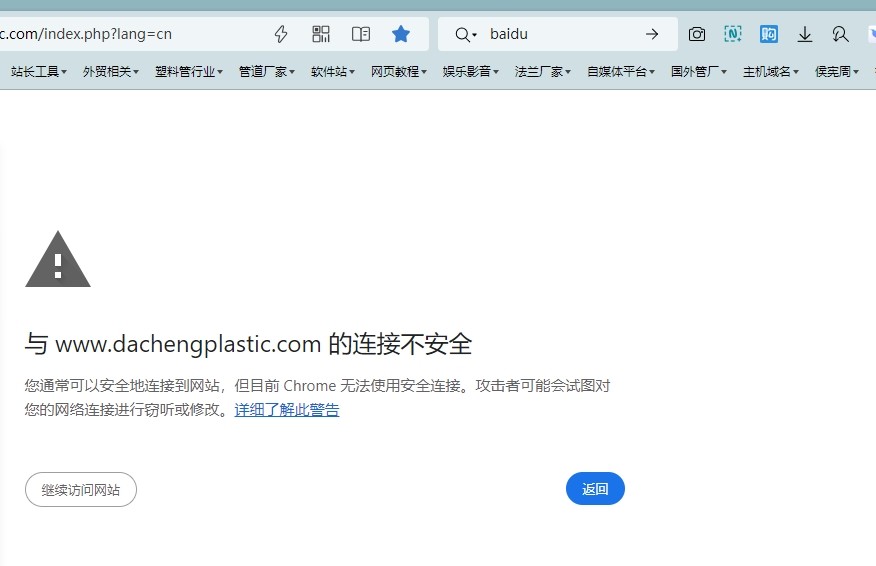Screen dimensions: 876x566
Task: Click the lightning speed mode icon
Action: [281, 34]
